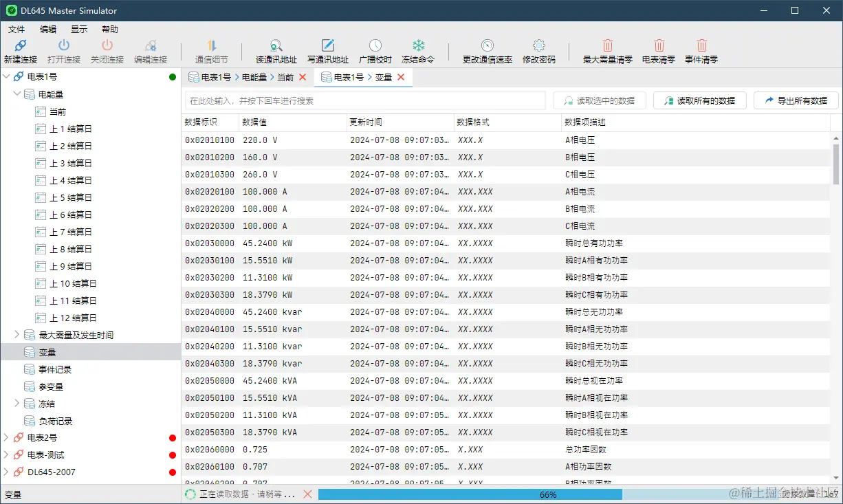This screenshot has width=843, height=504.
Task: Open the 文件 menu
Action: tap(17, 30)
